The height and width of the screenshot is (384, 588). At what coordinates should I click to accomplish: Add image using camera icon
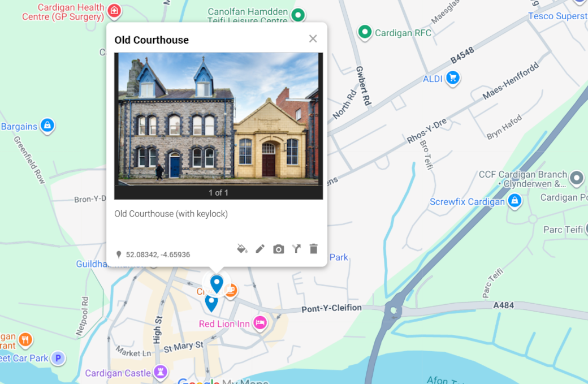point(278,249)
